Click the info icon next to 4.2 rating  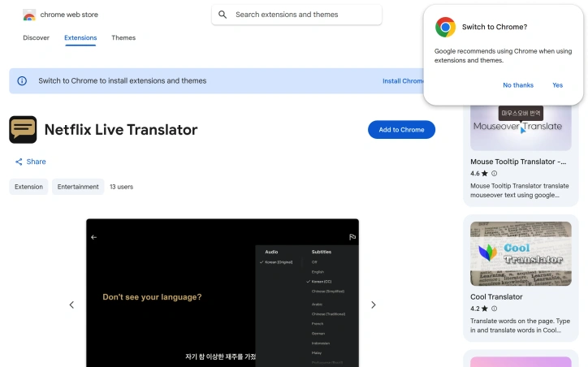point(495,309)
